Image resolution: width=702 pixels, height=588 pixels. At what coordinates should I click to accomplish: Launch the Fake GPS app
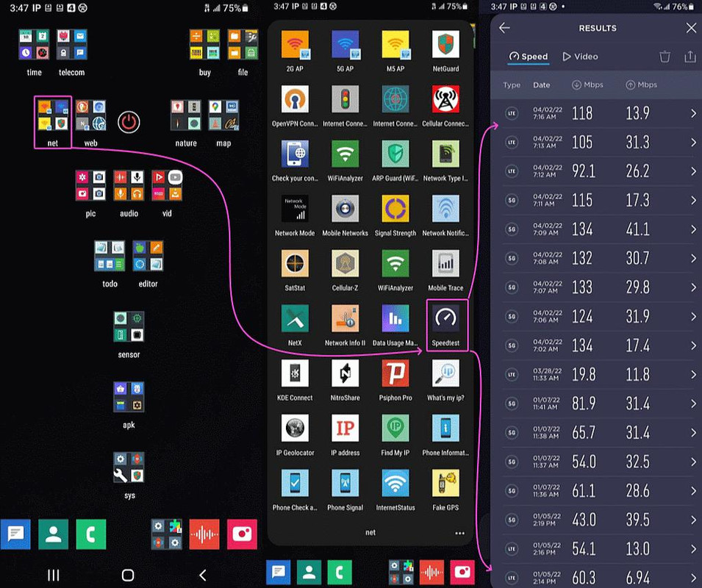coord(445,484)
